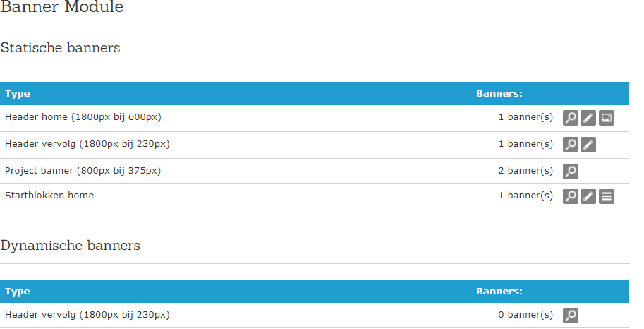The height and width of the screenshot is (329, 644).
Task: Select Startblokken home row label
Action: pyautogui.click(x=49, y=196)
